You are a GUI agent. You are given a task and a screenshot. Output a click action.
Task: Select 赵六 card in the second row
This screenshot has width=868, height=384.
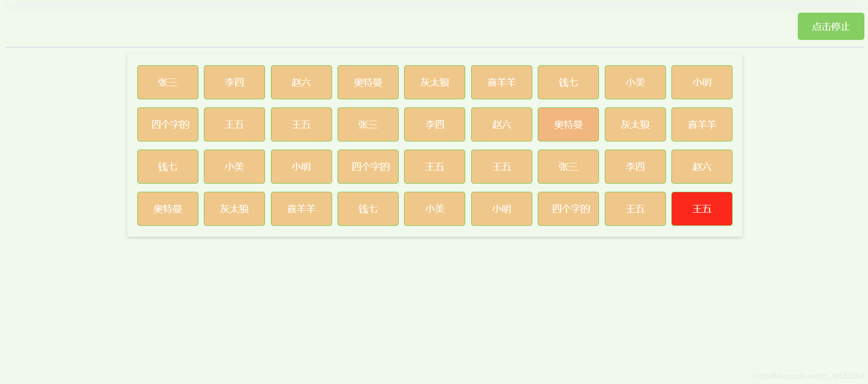coord(502,124)
